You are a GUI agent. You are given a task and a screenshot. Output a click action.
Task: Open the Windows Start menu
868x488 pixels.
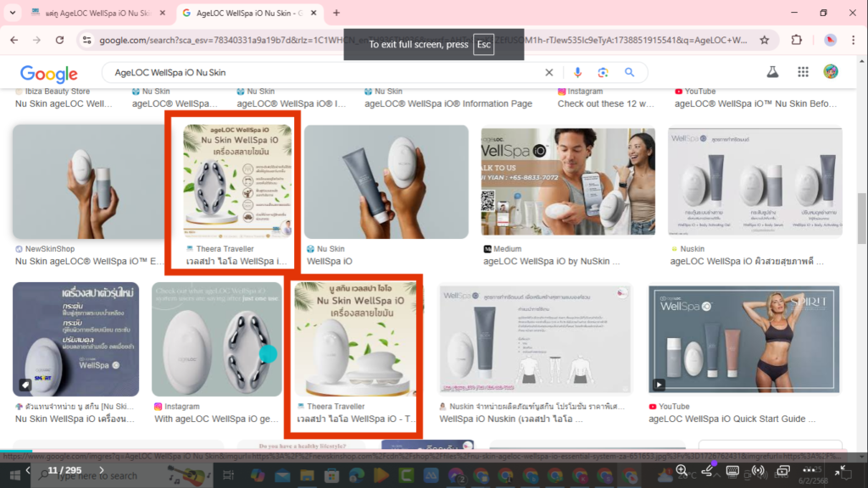pos(17,475)
